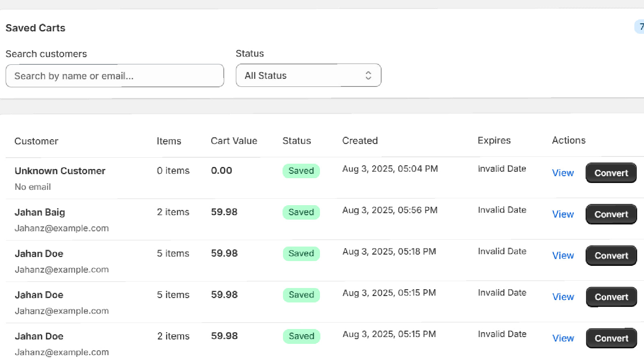Convert Jahan Baig's 2-item cart
The image size is (644, 362).
pos(611,214)
